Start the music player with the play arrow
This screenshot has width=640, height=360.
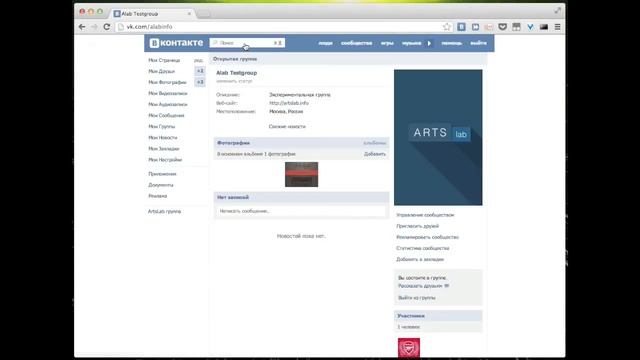click(x=429, y=43)
